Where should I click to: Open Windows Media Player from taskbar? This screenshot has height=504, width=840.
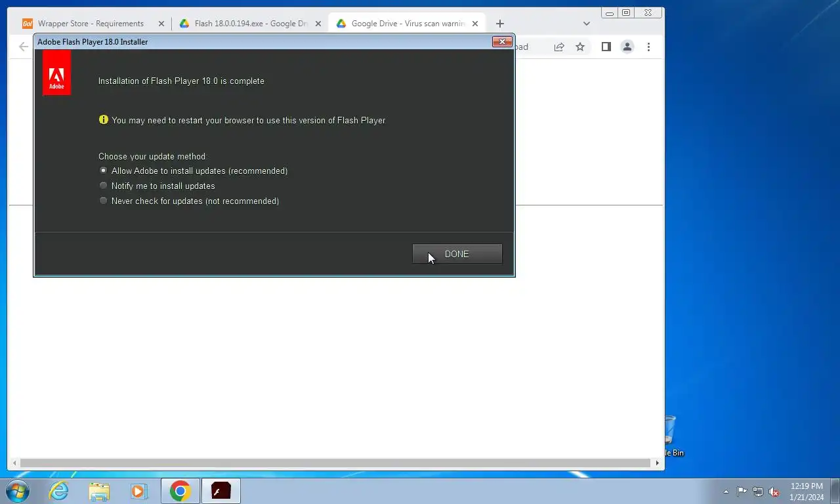tap(138, 491)
